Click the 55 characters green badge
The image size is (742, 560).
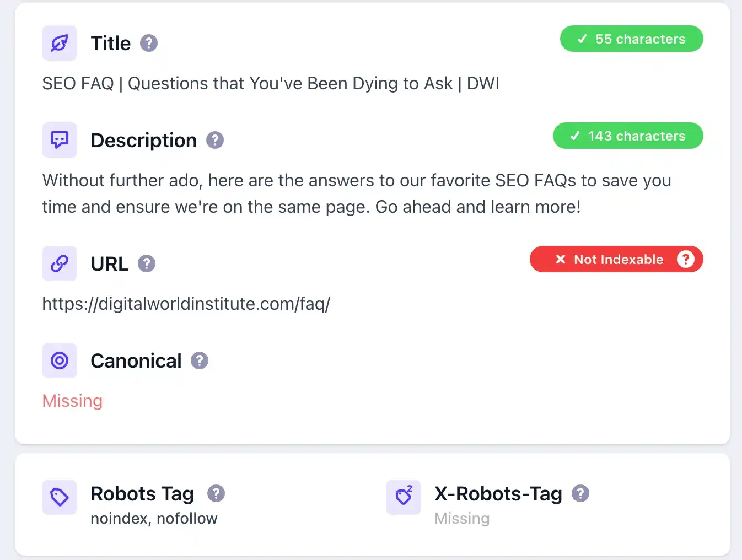coord(632,39)
